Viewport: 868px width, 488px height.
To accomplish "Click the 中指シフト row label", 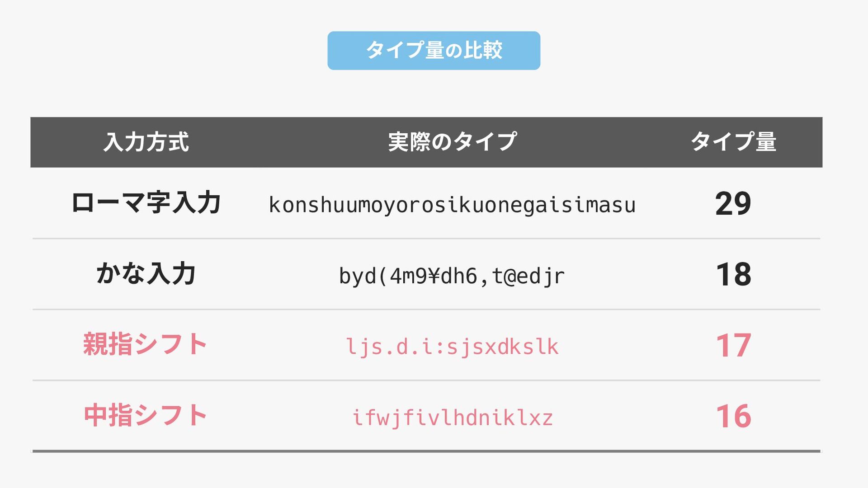I will coord(146,415).
